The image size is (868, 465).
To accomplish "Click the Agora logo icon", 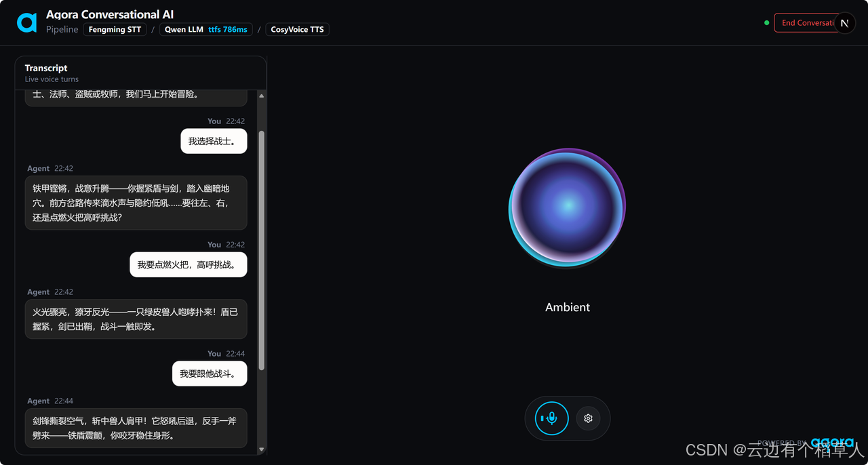I will point(26,22).
